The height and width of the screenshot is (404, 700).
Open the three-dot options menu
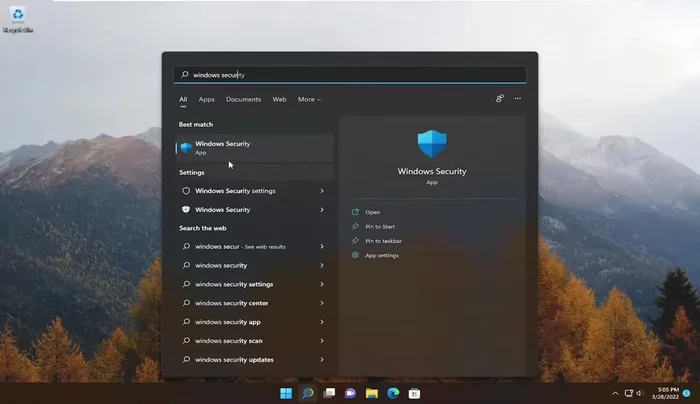pyautogui.click(x=517, y=98)
